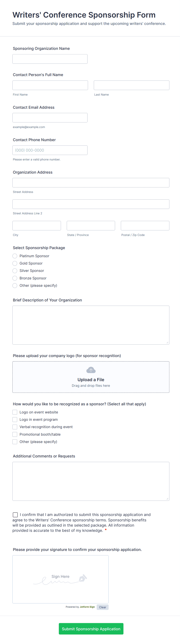The height and width of the screenshot is (644, 180).
Task: Select the Platinum Sponsor package
Action: [x=15, y=256]
